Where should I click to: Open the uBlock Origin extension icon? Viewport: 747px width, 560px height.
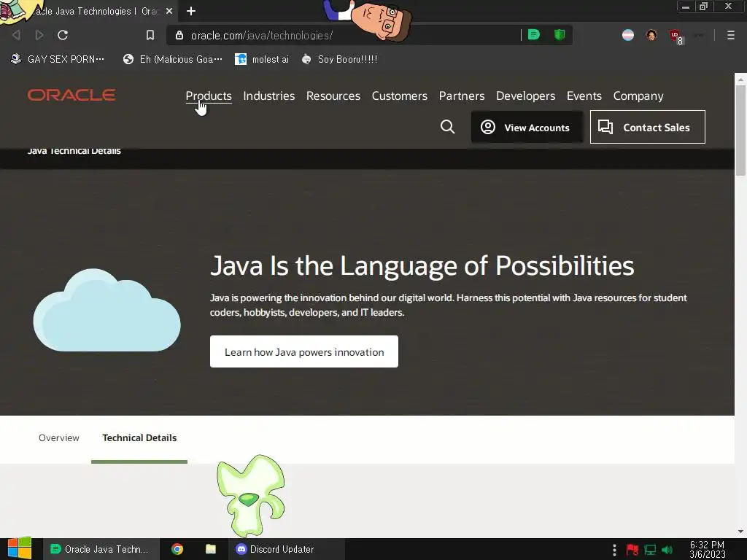pos(676,36)
